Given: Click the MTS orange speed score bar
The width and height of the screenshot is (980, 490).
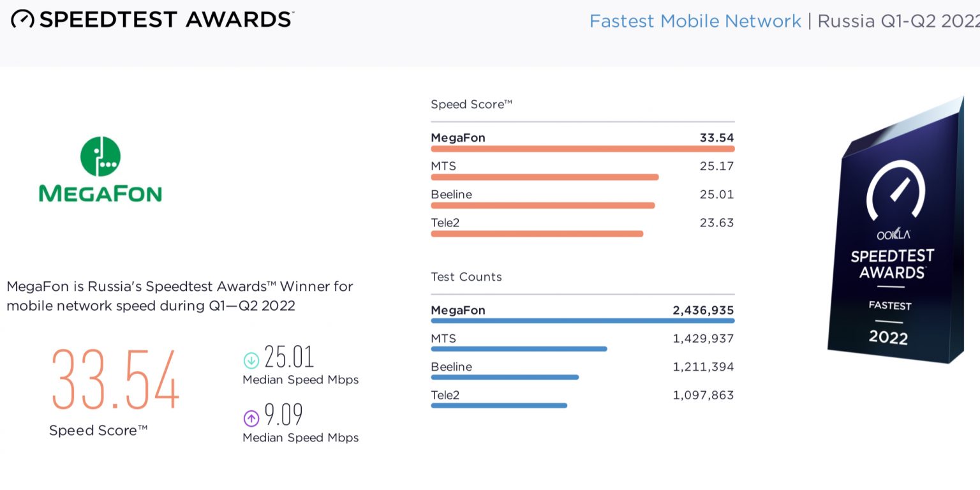Looking at the screenshot, I should tap(544, 177).
